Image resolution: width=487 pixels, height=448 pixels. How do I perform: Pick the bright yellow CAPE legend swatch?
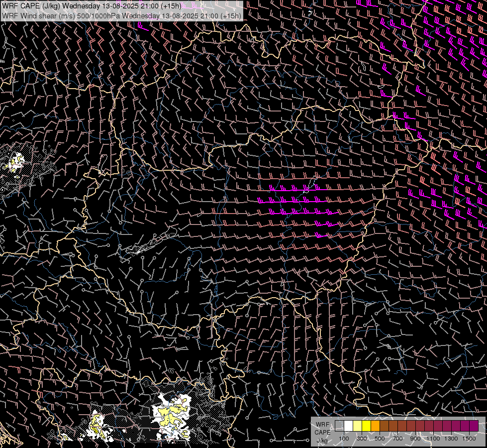367,426
